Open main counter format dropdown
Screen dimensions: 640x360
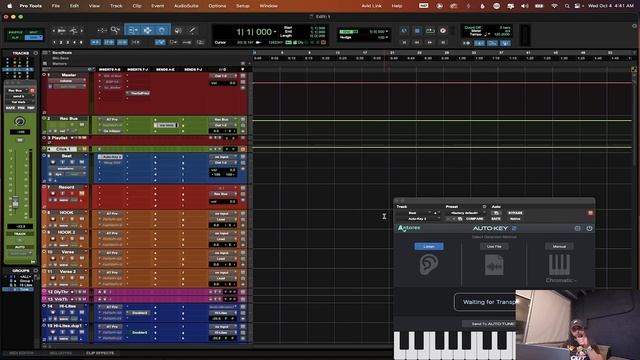(x=276, y=32)
